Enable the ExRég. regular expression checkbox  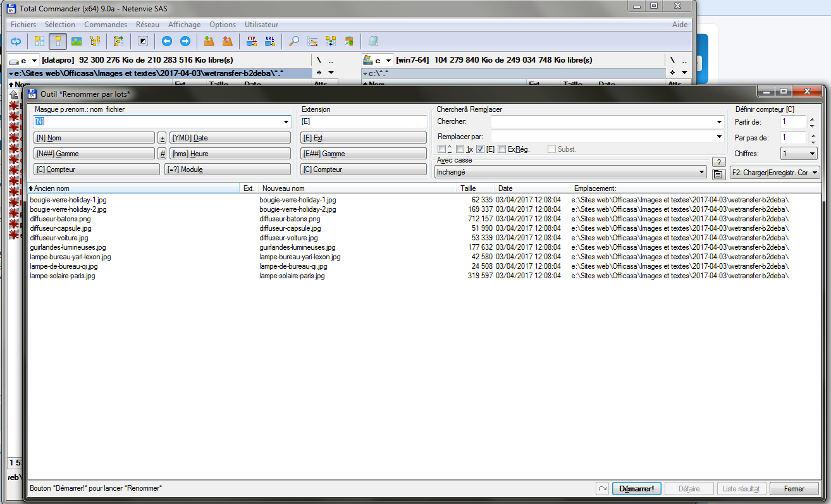click(502, 149)
